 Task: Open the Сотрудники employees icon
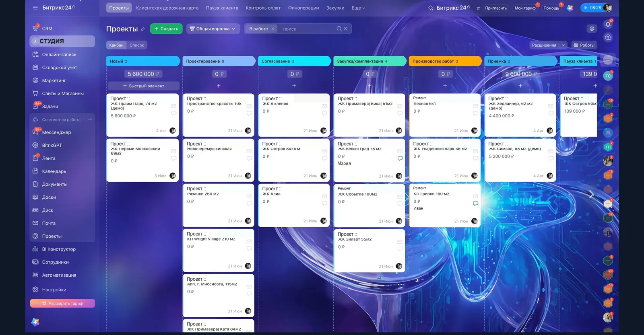[x=35, y=262]
